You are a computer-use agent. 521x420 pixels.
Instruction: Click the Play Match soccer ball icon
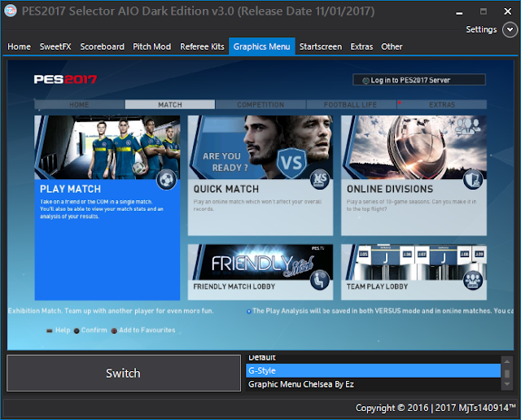pos(167,180)
